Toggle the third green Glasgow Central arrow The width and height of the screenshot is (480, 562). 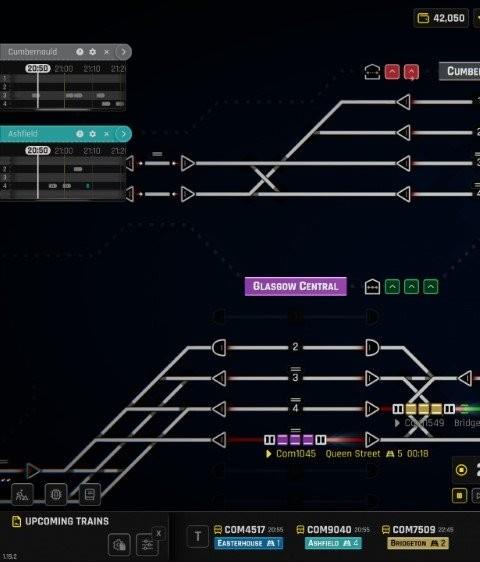430,287
